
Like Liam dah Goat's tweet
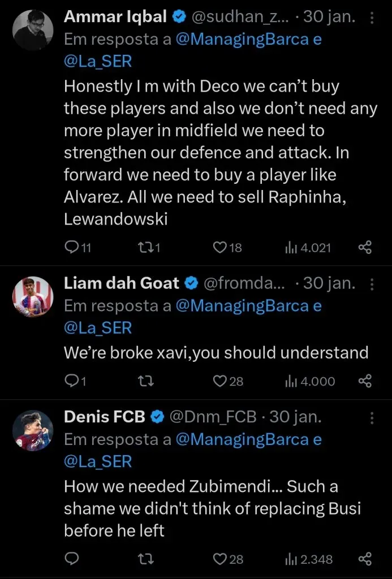[220, 382]
